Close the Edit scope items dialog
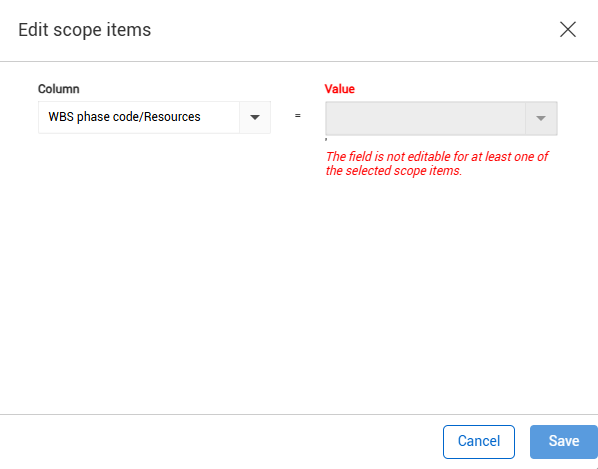598x469 pixels. tap(567, 29)
